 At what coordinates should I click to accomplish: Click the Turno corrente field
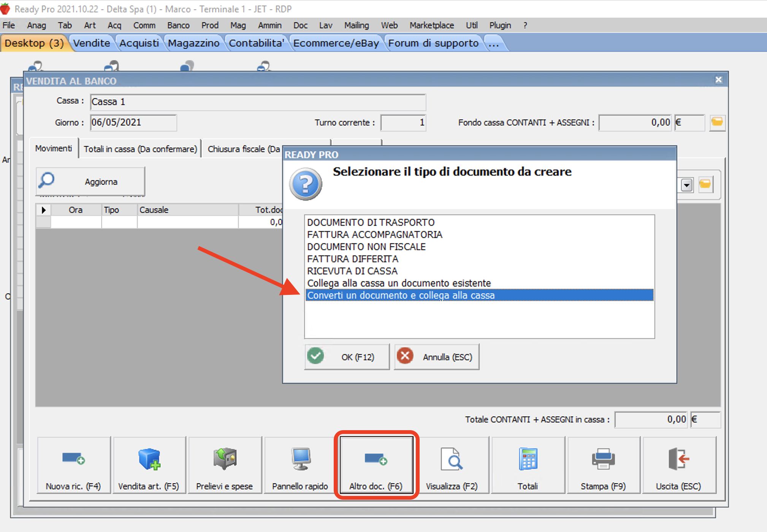pyautogui.click(x=403, y=122)
